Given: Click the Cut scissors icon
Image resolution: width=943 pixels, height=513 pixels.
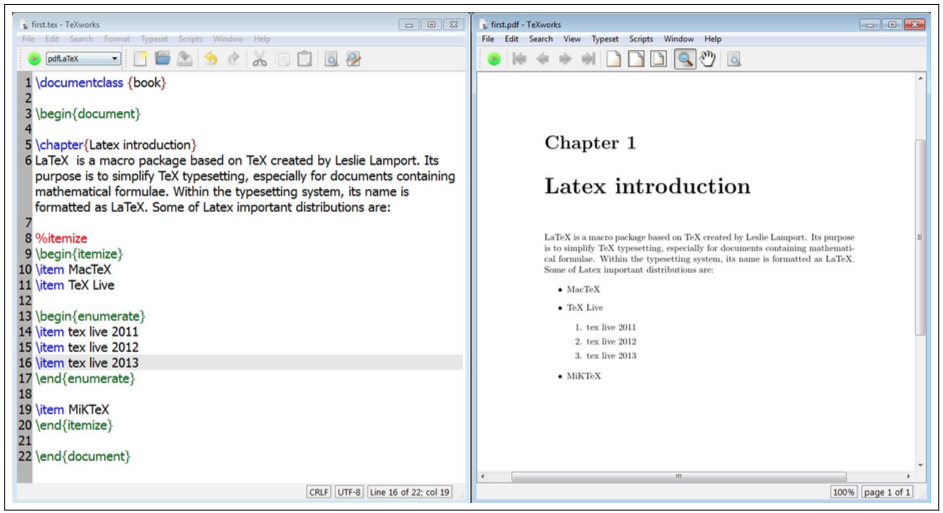Looking at the screenshot, I should point(259,59).
